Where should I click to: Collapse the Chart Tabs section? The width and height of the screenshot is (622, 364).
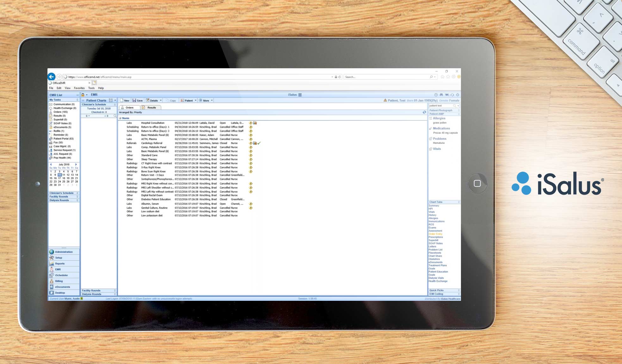point(458,202)
